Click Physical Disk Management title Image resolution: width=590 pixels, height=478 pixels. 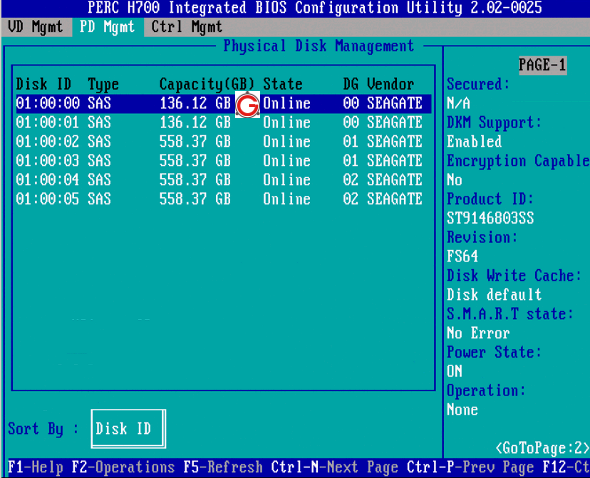coord(318,46)
